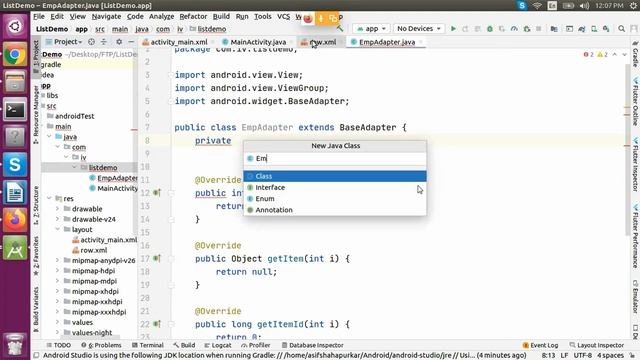Select EmpAdapter in project tree
640x360 pixels.
(113, 178)
